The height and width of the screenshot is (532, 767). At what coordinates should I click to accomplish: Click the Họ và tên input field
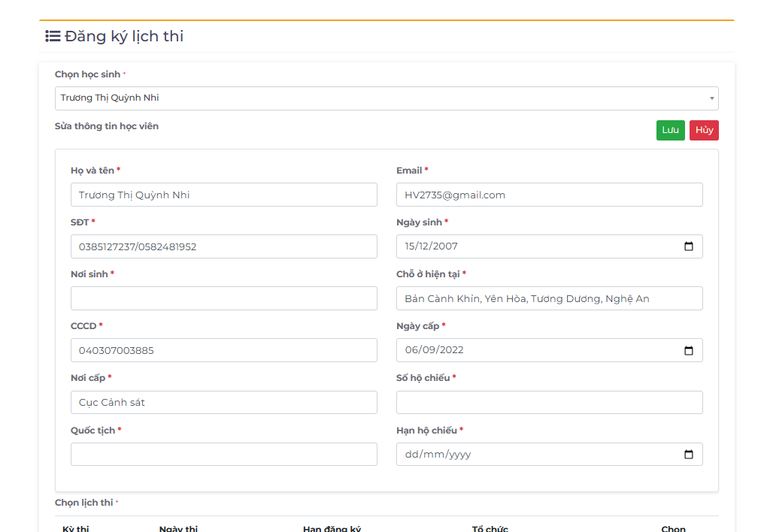[223, 195]
